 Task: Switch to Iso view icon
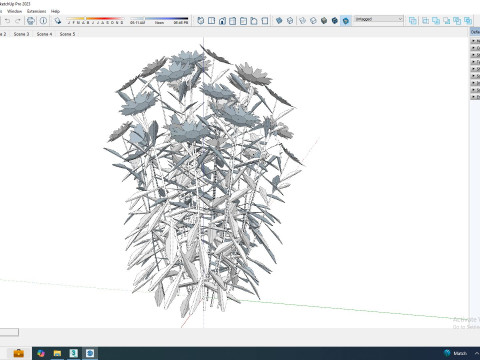(x=201, y=21)
